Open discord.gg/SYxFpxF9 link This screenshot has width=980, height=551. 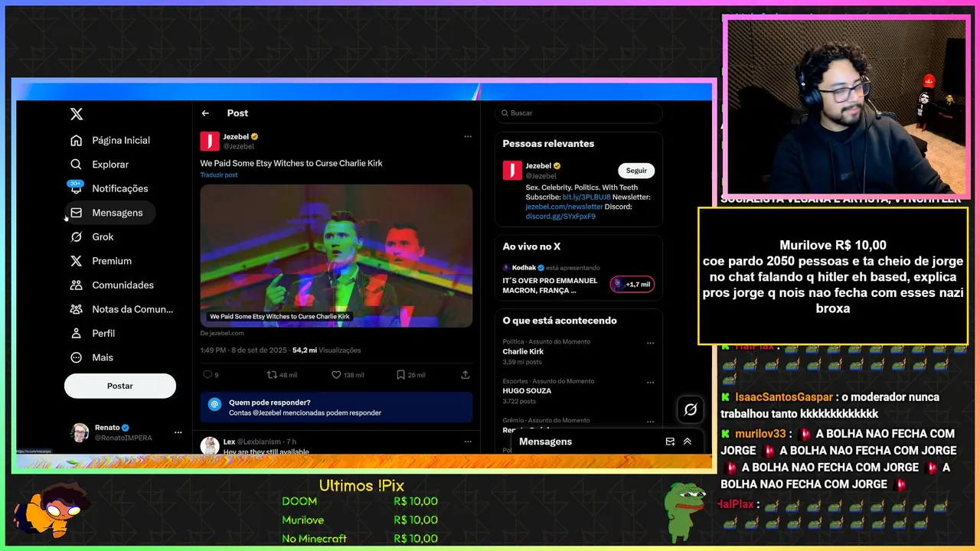pos(560,217)
